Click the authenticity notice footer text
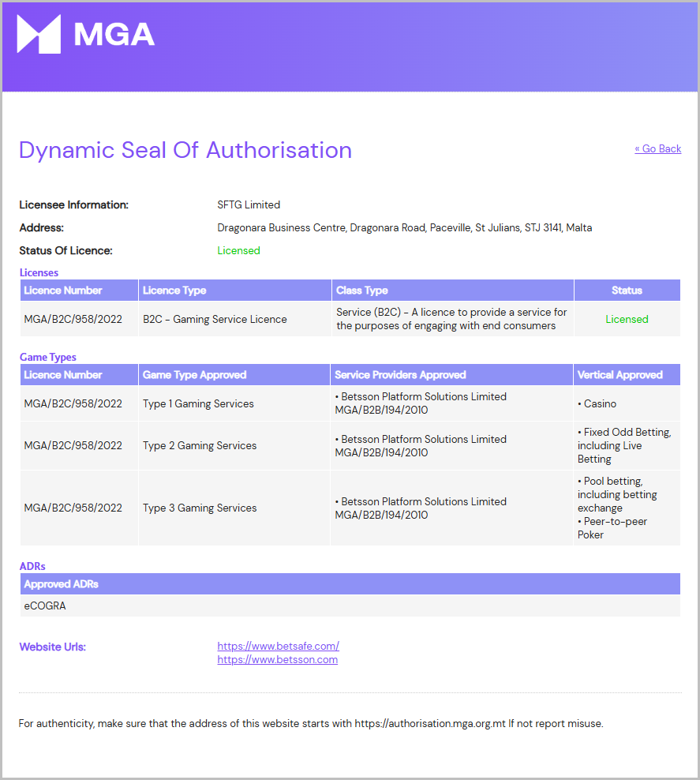 pos(311,724)
